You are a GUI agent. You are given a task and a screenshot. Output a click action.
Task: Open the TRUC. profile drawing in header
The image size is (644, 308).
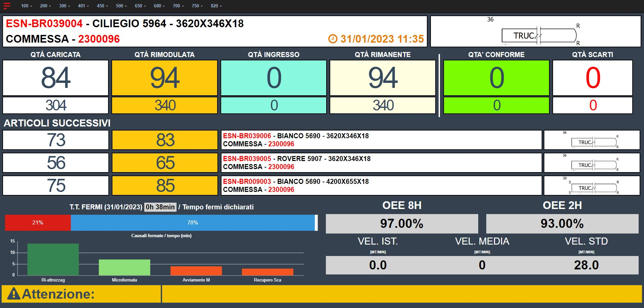tap(536, 32)
